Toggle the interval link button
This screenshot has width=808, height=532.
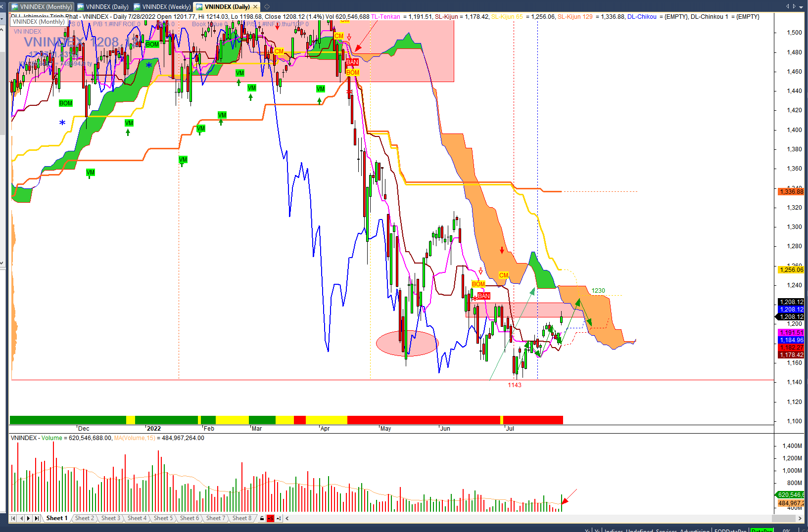click(x=279, y=518)
